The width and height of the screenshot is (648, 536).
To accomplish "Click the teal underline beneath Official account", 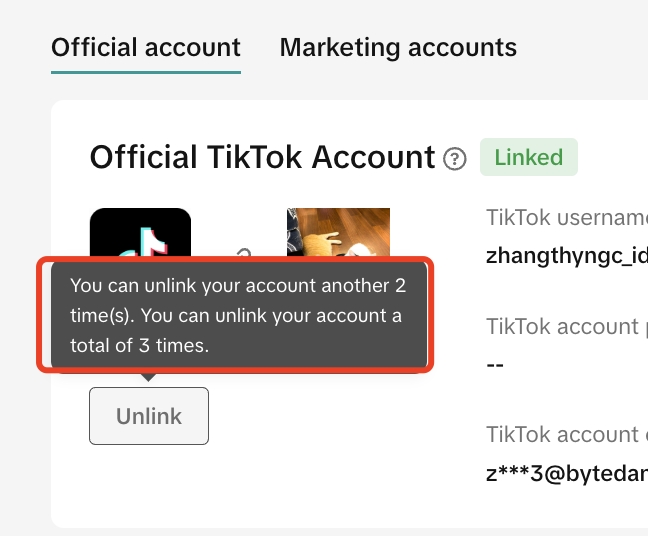I will click(x=146, y=71).
